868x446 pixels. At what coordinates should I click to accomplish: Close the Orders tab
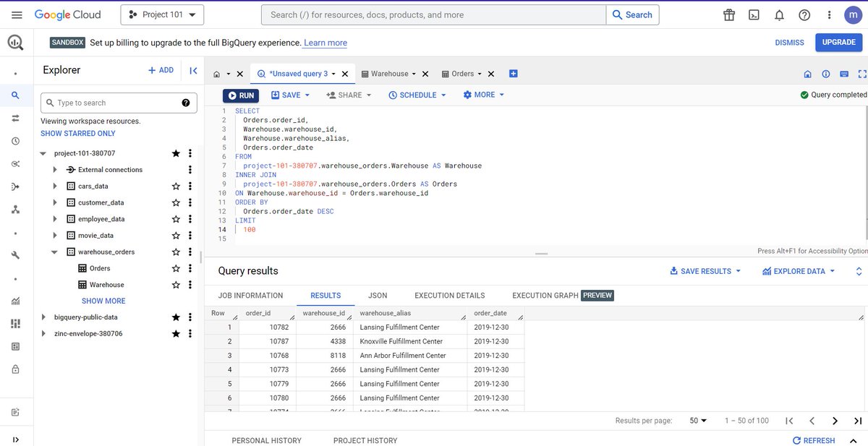[491, 74]
